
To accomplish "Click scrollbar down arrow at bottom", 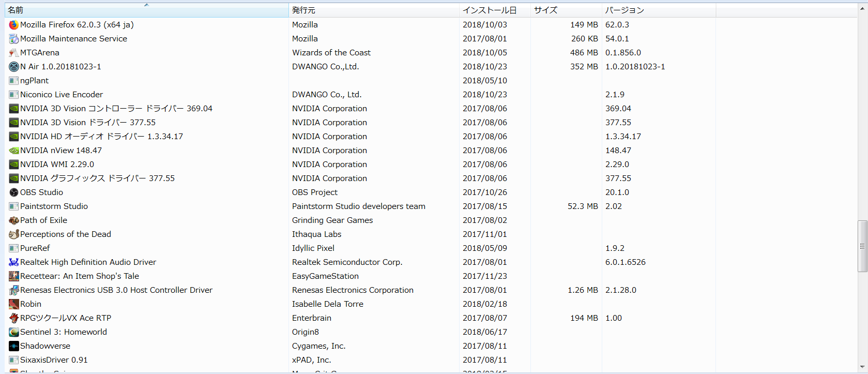I will (862, 368).
